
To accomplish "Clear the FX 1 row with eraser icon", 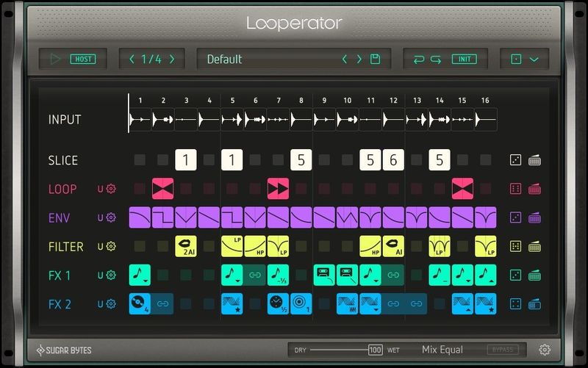I will tap(534, 275).
